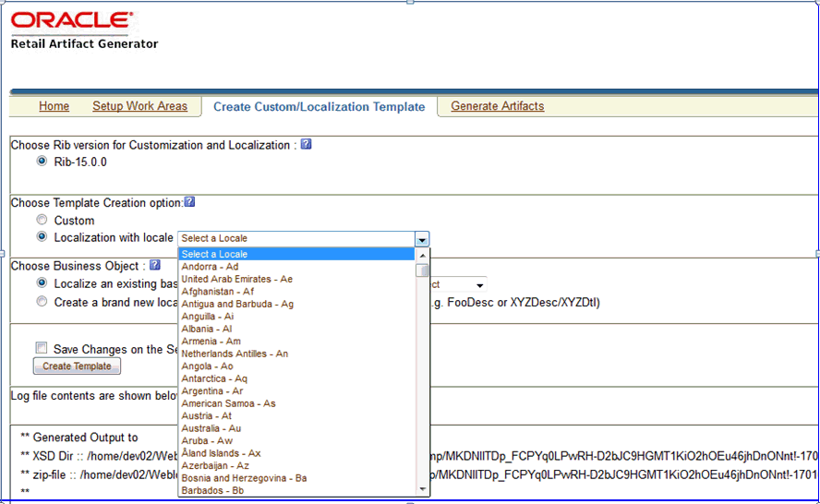Tick the Save Changes on the Server checkbox
Screen dimensions: 820x504
point(42,348)
